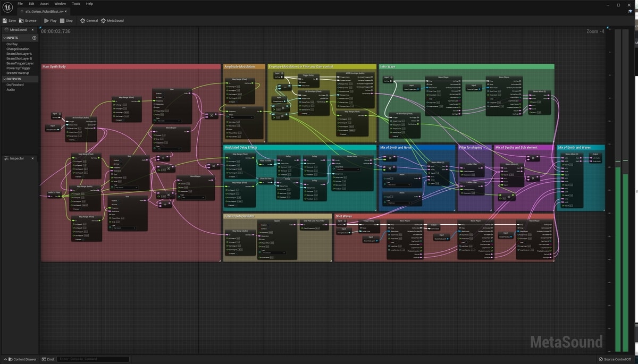638x364 pixels.
Task: Open the Edit menu
Action: [x=32, y=4]
